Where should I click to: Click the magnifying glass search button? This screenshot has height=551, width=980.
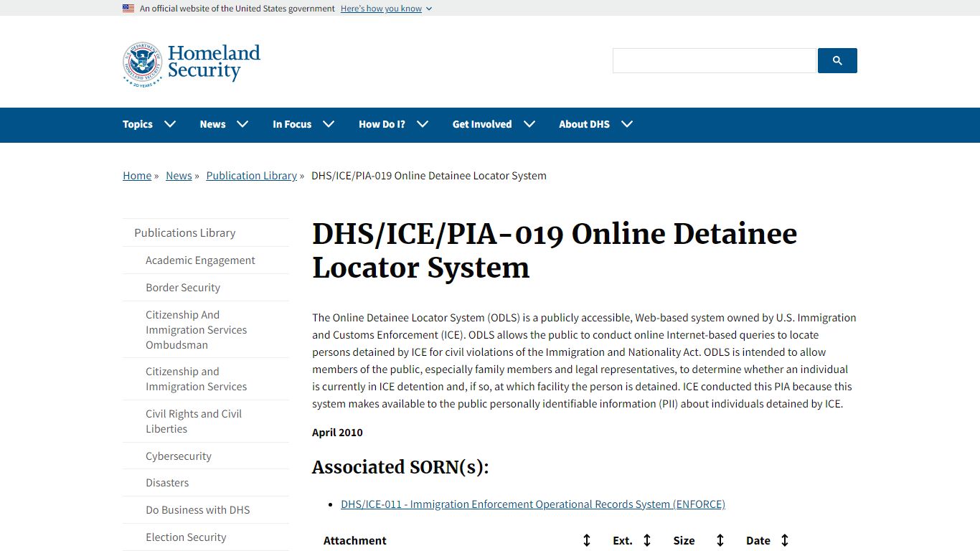click(x=837, y=60)
